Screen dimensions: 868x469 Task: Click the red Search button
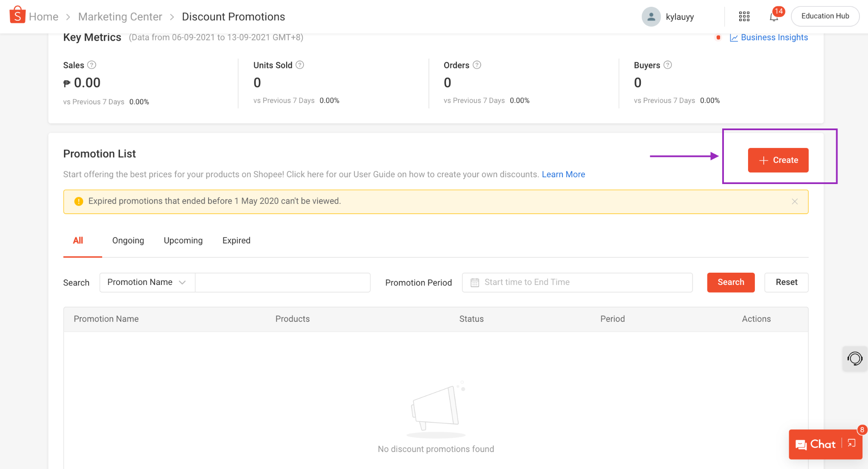(x=731, y=282)
